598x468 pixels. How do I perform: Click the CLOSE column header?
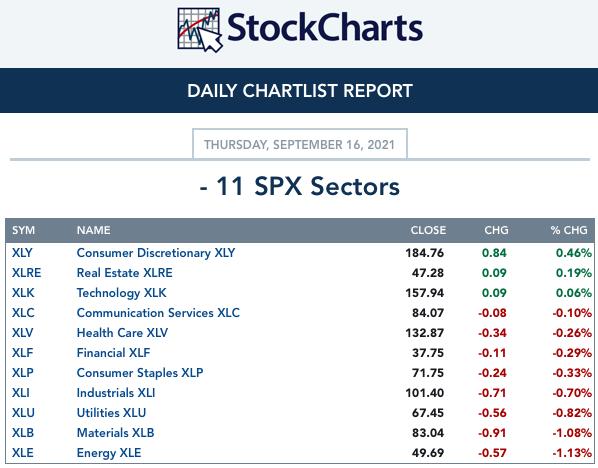click(428, 230)
